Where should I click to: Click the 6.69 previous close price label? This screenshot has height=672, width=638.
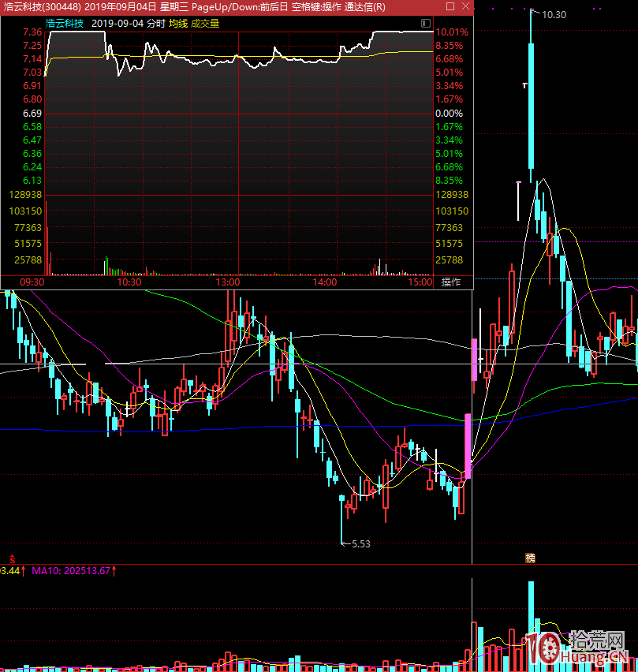pos(32,114)
